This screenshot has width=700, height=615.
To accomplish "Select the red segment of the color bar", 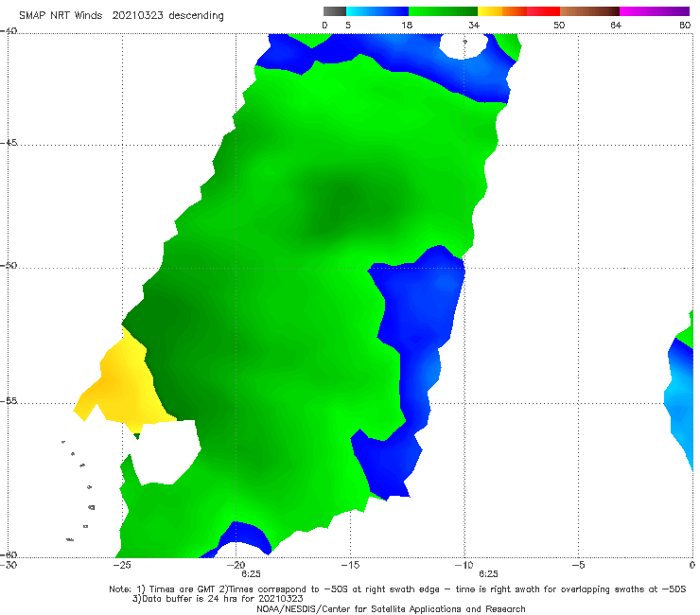I will 543,11.
